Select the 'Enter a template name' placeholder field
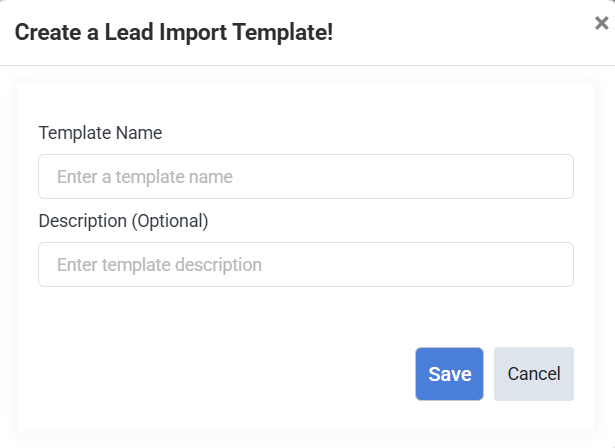The image size is (615, 448). click(x=305, y=177)
